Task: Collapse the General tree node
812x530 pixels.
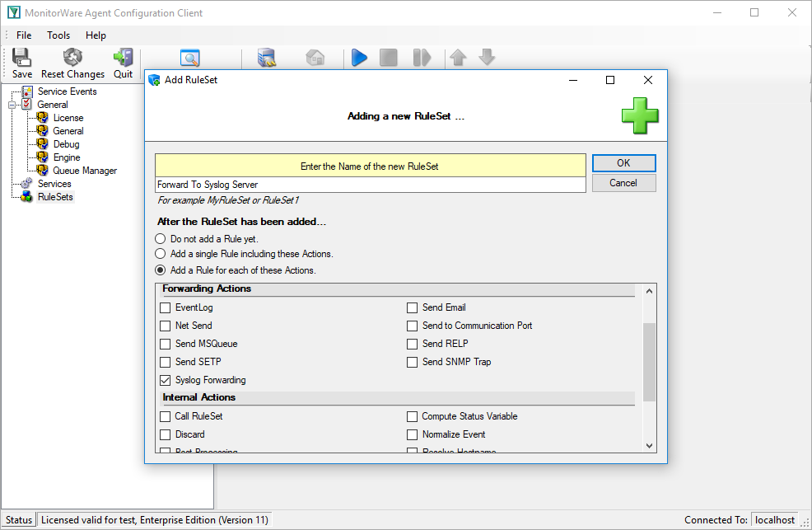Action: point(12,105)
